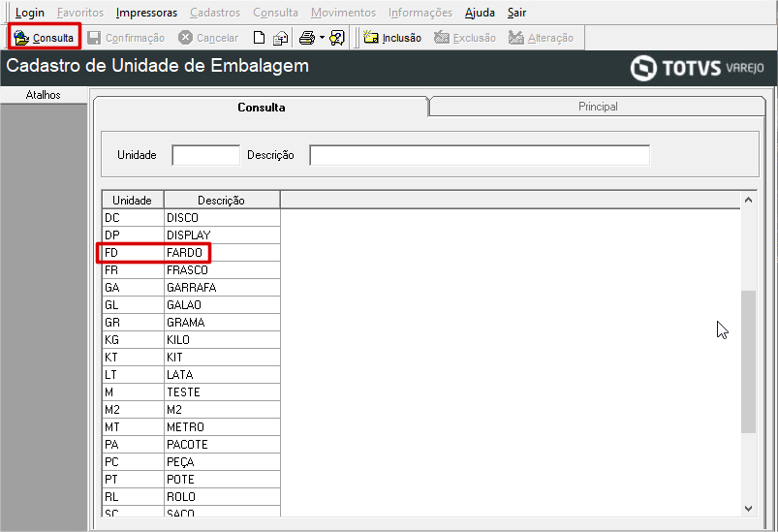Viewport: 778px width, 532px height.
Task: Click the scroll up arrow of the list
Action: pyautogui.click(x=748, y=200)
